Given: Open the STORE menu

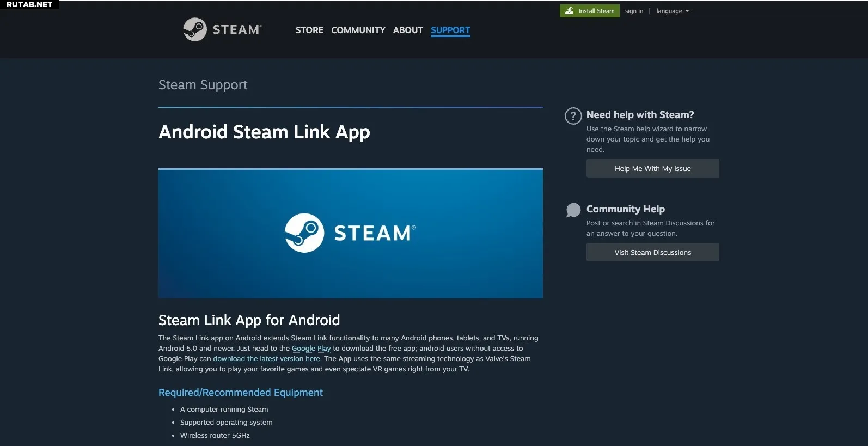Looking at the screenshot, I should [309, 30].
